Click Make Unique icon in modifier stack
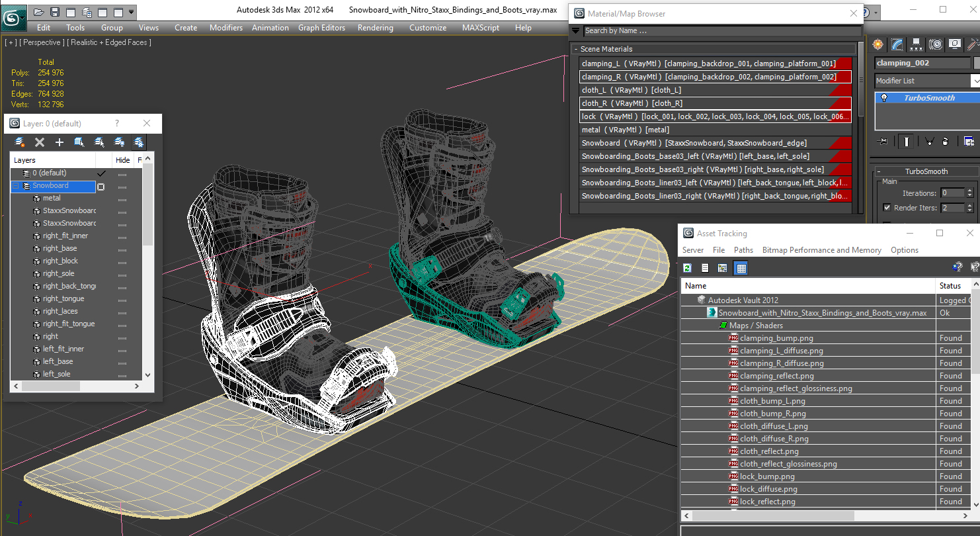The image size is (980, 536). [929, 142]
